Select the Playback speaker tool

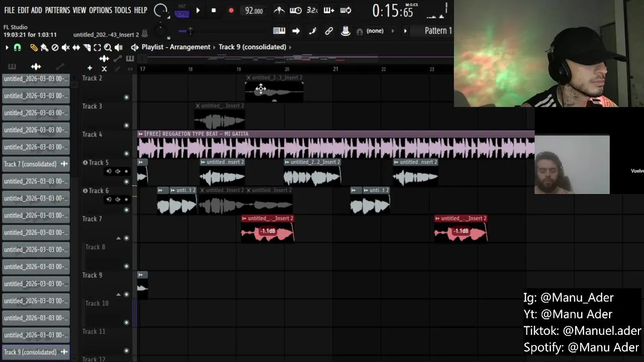click(x=119, y=47)
